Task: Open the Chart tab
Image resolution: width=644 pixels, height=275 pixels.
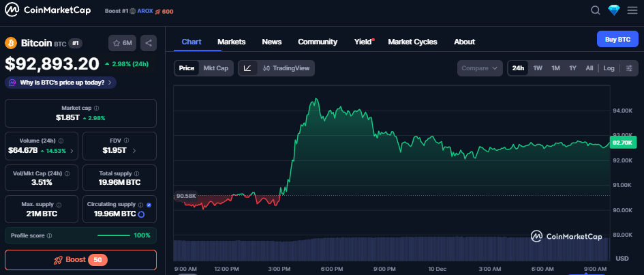Action: [x=191, y=42]
